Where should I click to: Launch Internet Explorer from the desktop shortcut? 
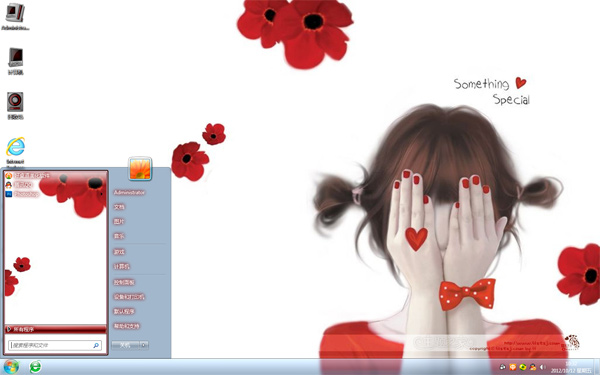tap(15, 152)
